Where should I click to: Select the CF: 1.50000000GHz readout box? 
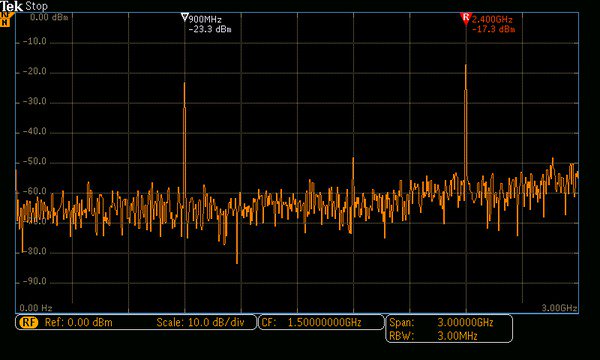[321, 322]
